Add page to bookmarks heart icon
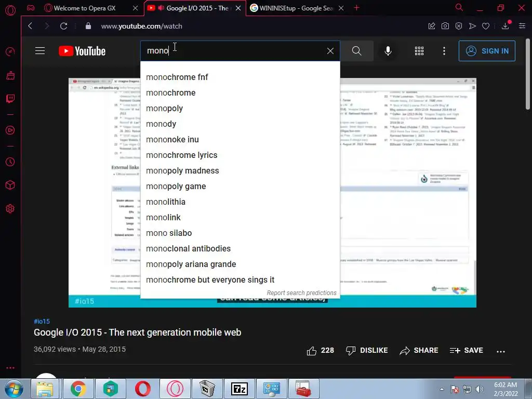Image resolution: width=532 pixels, height=399 pixels. click(486, 26)
